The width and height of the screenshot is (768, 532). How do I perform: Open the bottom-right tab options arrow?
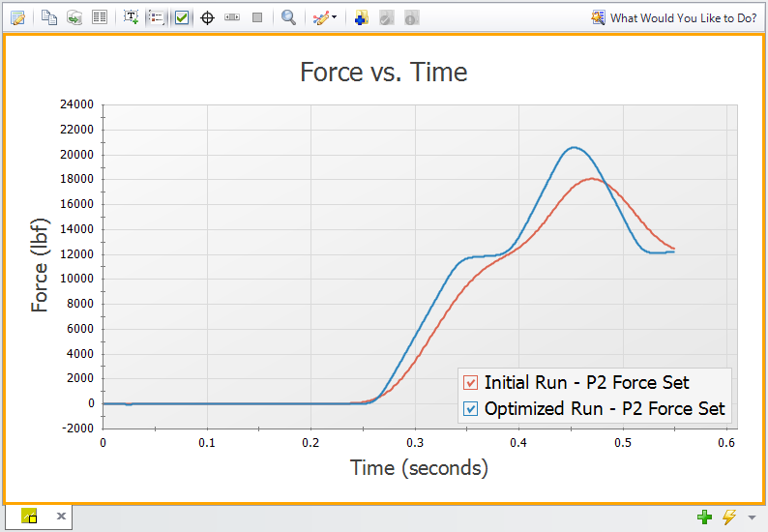click(x=752, y=517)
